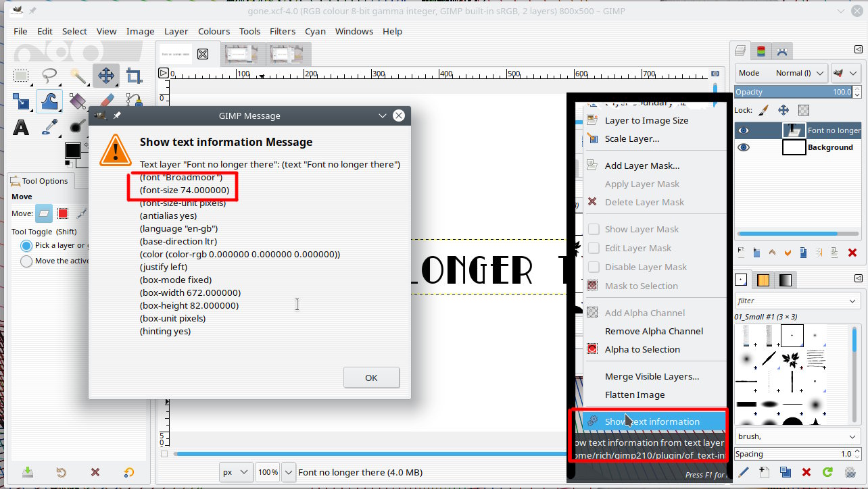868x489 pixels.
Task: Switch to the Channels tab
Action: [x=761, y=51]
